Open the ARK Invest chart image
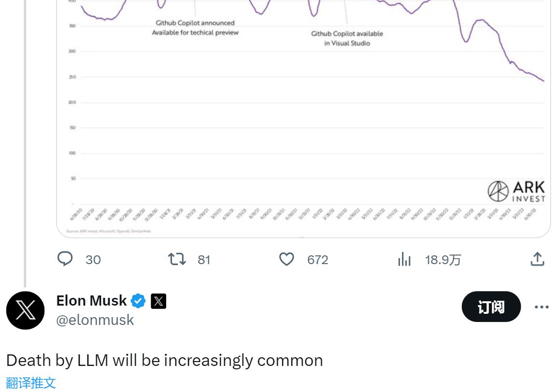Screen dimensions: 558x392 tap(303, 118)
